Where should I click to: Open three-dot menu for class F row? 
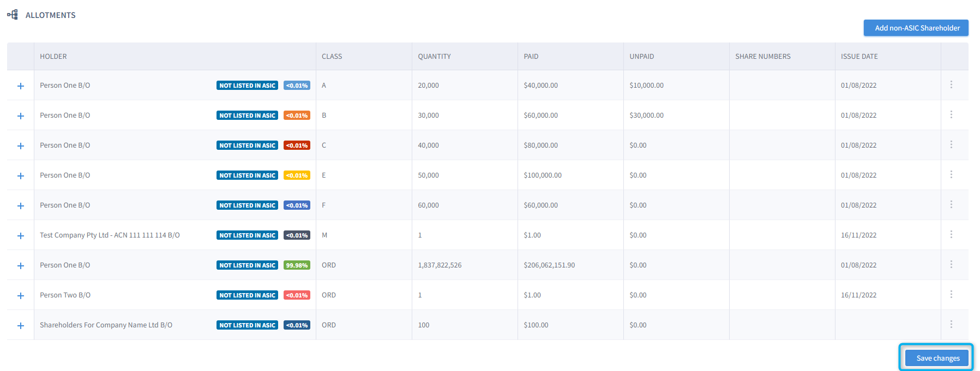(x=951, y=205)
